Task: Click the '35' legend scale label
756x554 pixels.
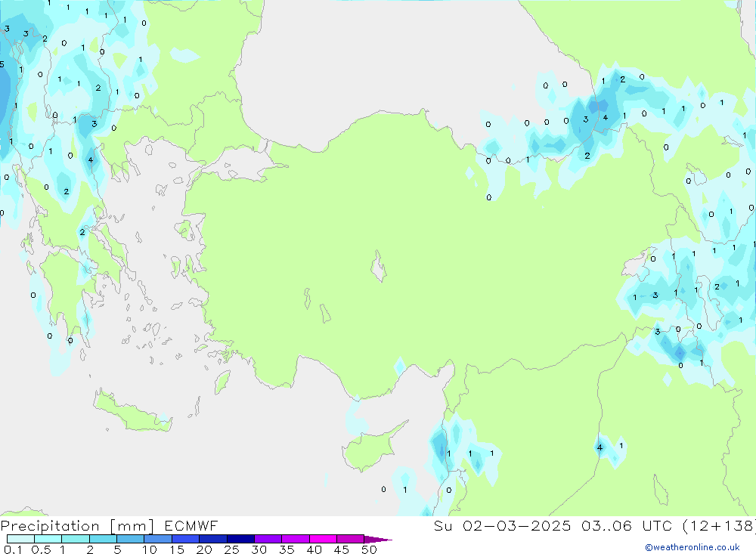Action: click(287, 549)
